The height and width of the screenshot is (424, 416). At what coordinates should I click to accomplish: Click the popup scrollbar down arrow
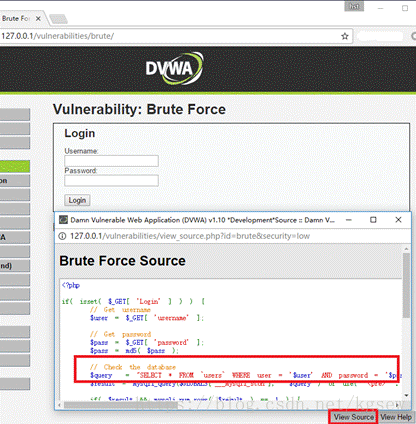tap(406, 396)
